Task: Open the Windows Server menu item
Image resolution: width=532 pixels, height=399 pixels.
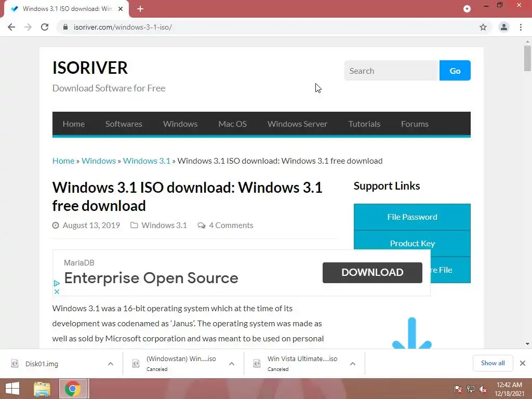Action: pos(297,124)
